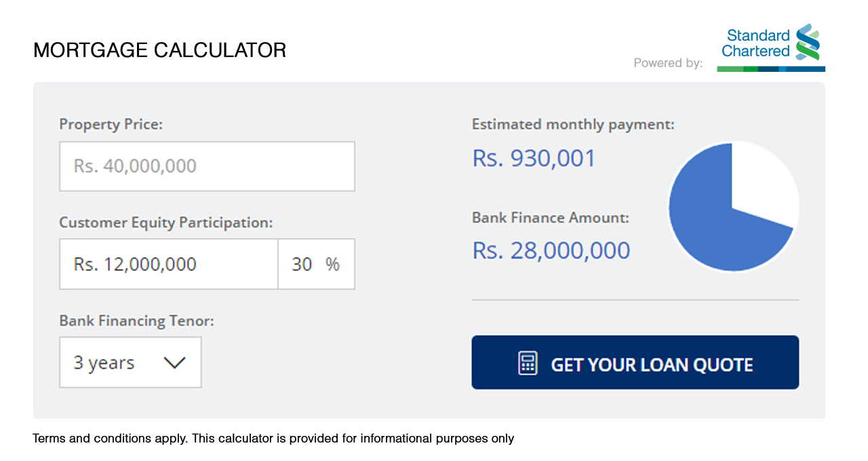Click the Terms and conditions apply text
This screenshot has height=461, width=868.
[x=110, y=439]
